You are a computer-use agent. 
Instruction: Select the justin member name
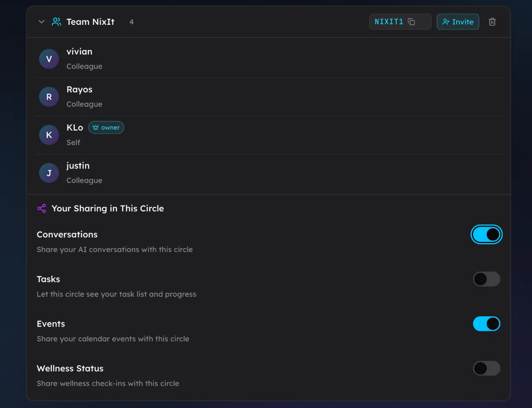(x=78, y=166)
